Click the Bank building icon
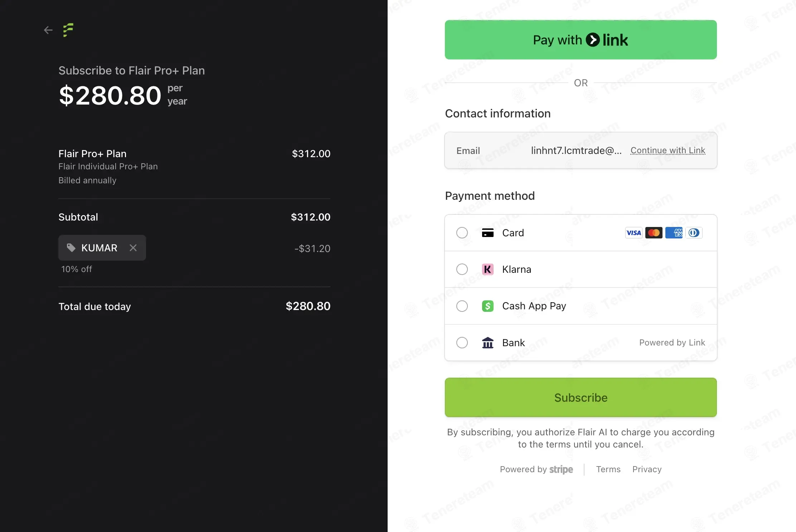 (x=487, y=343)
